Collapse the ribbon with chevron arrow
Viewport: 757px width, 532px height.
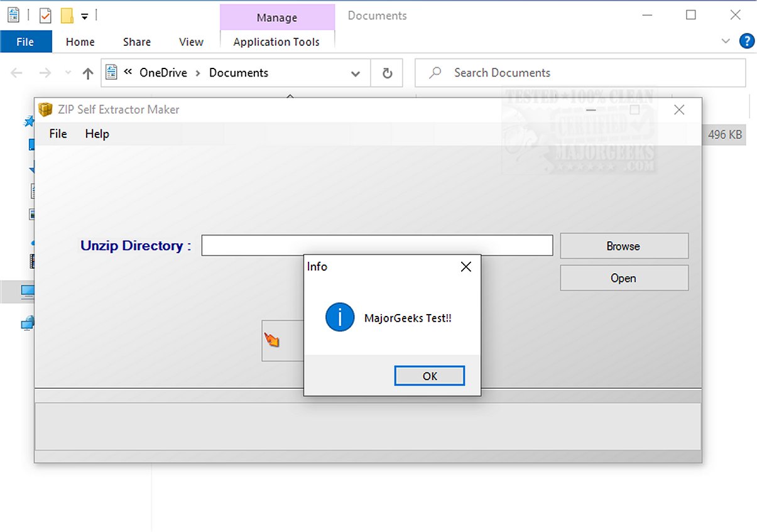click(726, 41)
